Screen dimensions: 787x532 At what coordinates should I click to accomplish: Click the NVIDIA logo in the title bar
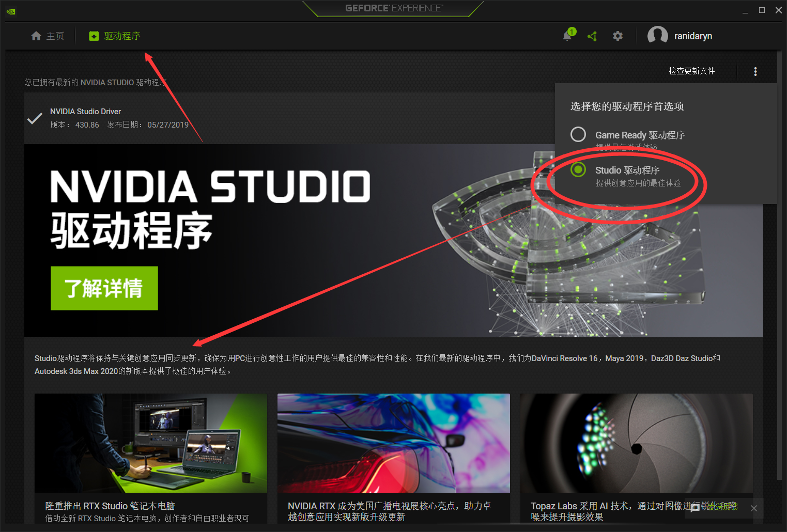(11, 11)
